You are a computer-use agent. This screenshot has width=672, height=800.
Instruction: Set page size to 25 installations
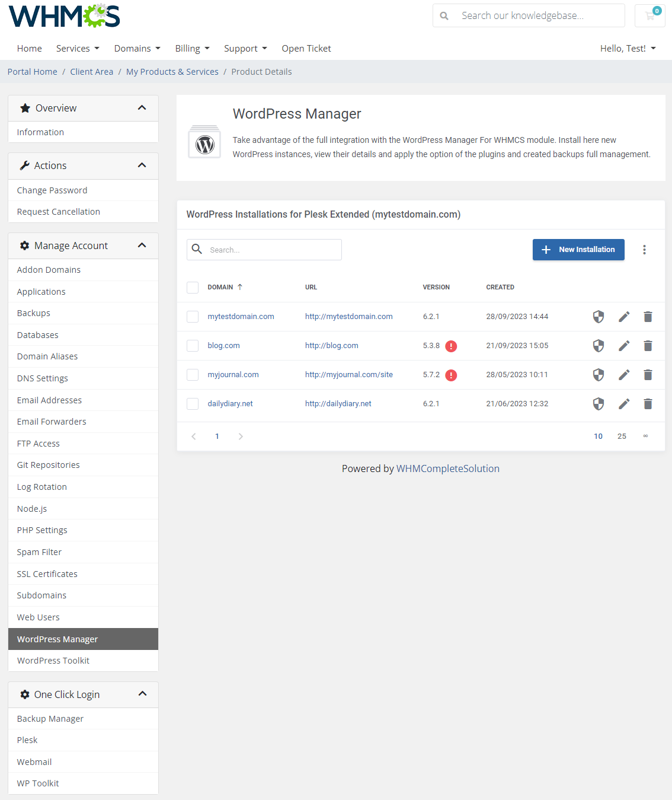click(x=622, y=436)
